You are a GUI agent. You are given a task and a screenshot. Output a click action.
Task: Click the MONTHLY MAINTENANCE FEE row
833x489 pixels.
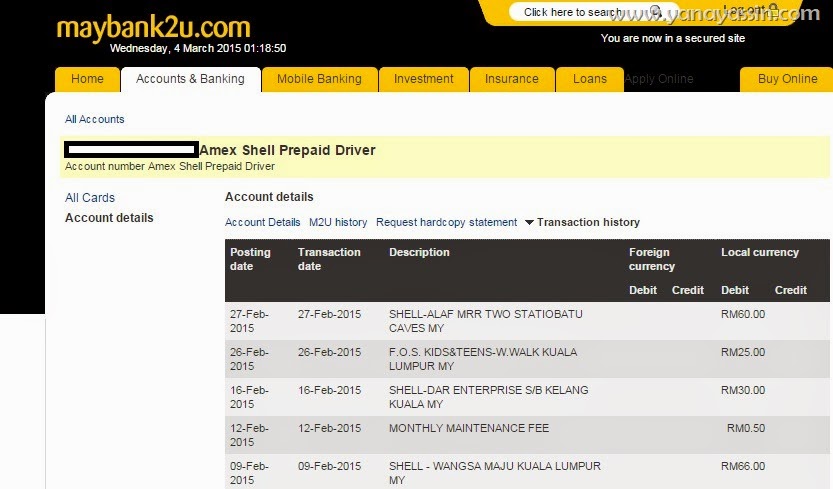pos(527,435)
